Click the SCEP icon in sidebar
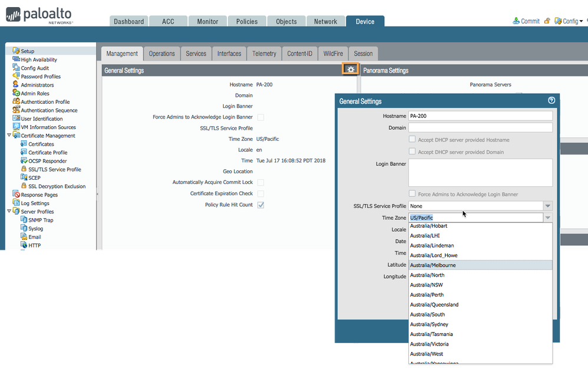Image resolution: width=588 pixels, height=382 pixels. 24,177
